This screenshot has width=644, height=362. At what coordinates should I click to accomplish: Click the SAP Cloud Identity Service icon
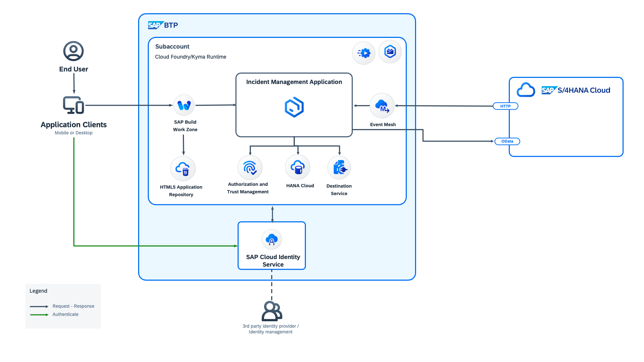click(272, 239)
